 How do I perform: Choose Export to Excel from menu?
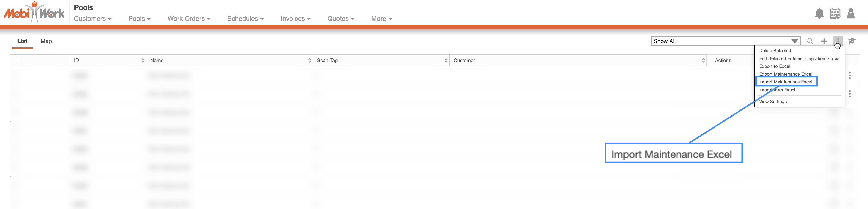click(x=774, y=66)
